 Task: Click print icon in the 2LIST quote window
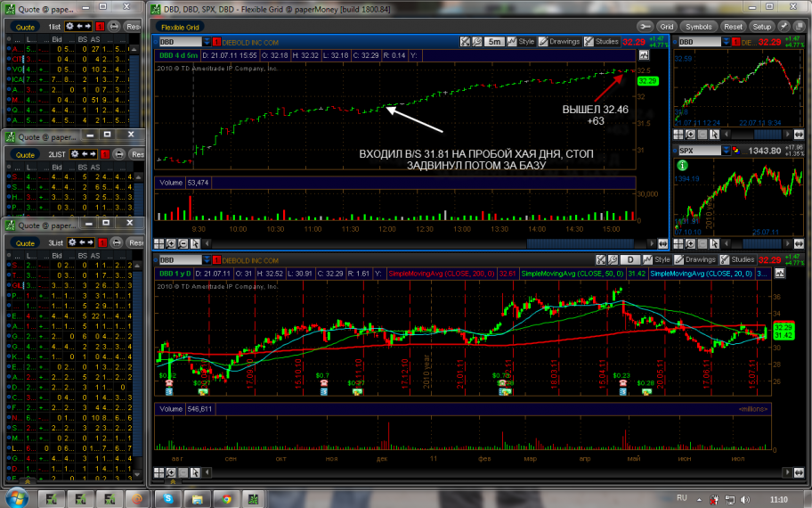[118, 154]
